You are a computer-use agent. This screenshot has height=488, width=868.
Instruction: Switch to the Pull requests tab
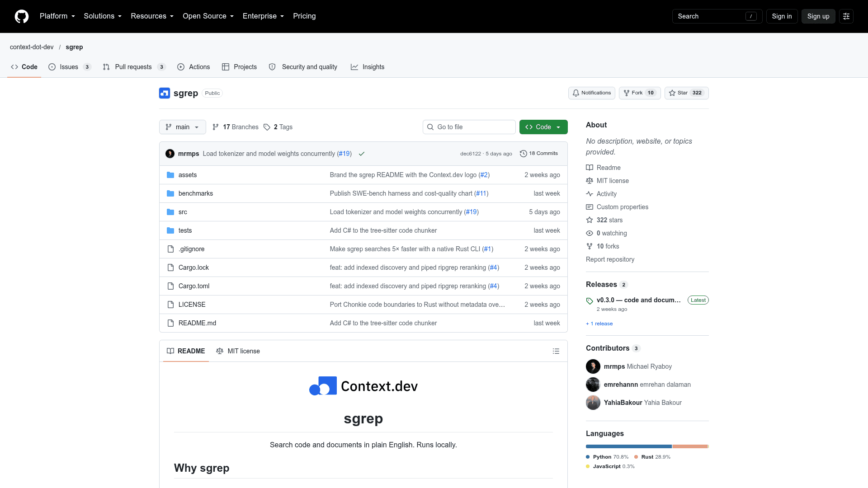tap(134, 67)
